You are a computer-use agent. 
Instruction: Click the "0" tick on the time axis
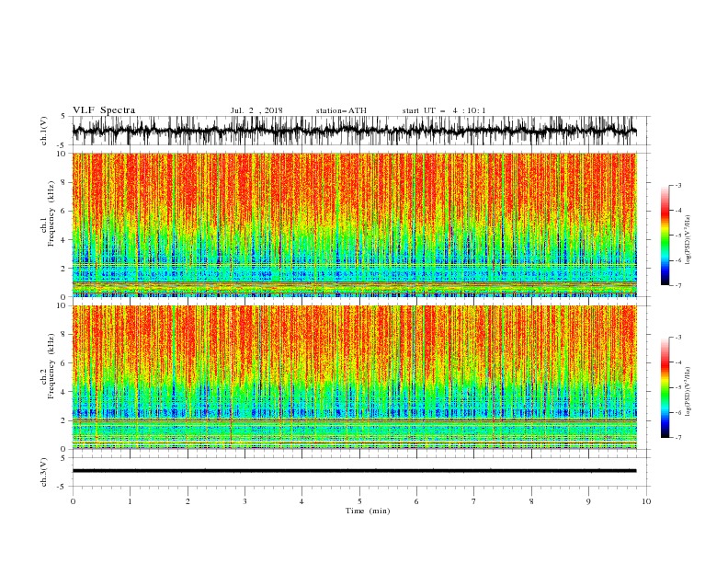point(73,501)
